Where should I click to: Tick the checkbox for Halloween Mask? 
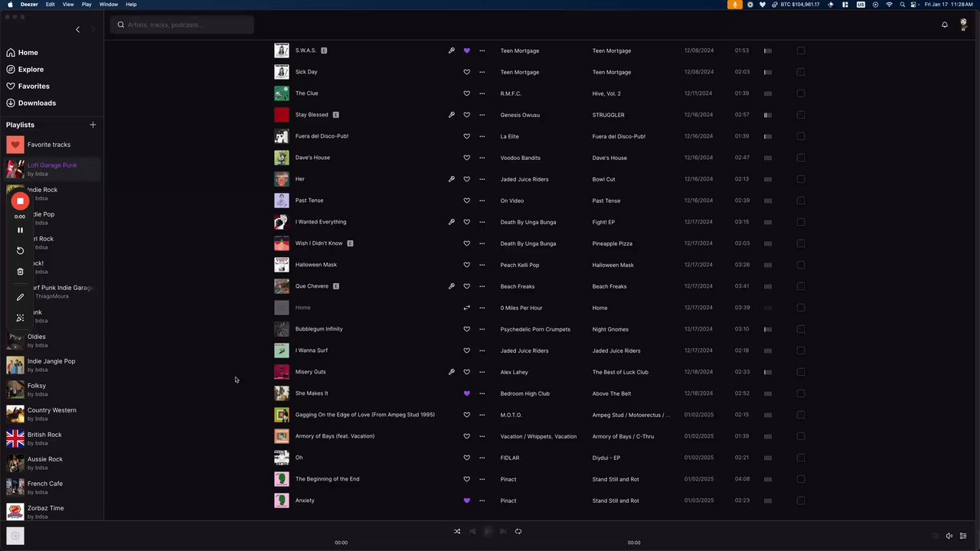pos(801,265)
